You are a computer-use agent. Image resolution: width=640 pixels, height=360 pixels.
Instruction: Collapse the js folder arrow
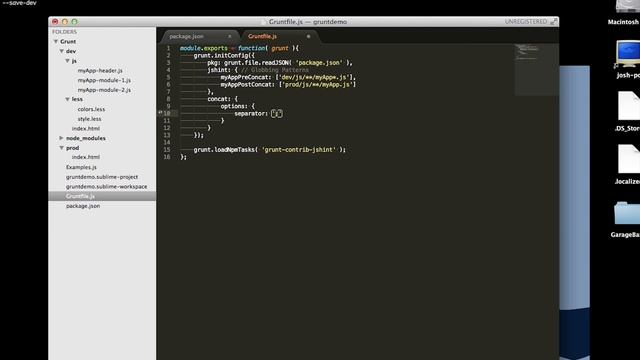point(67,61)
